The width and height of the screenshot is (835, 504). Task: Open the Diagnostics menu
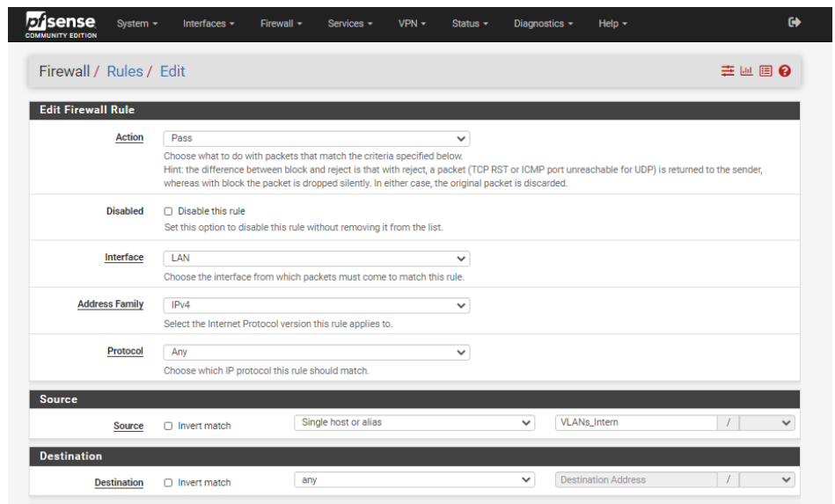[543, 24]
